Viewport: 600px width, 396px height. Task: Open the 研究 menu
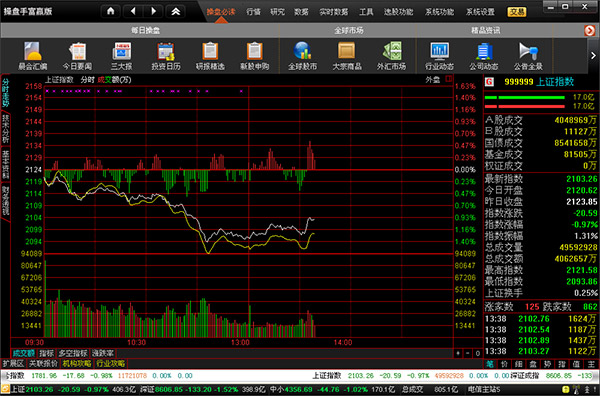pyautogui.click(x=277, y=12)
